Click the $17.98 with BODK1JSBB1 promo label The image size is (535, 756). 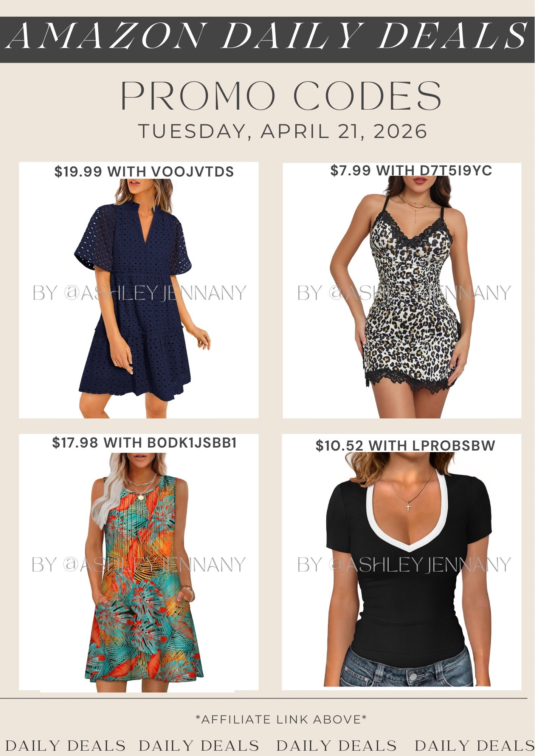[144, 443]
